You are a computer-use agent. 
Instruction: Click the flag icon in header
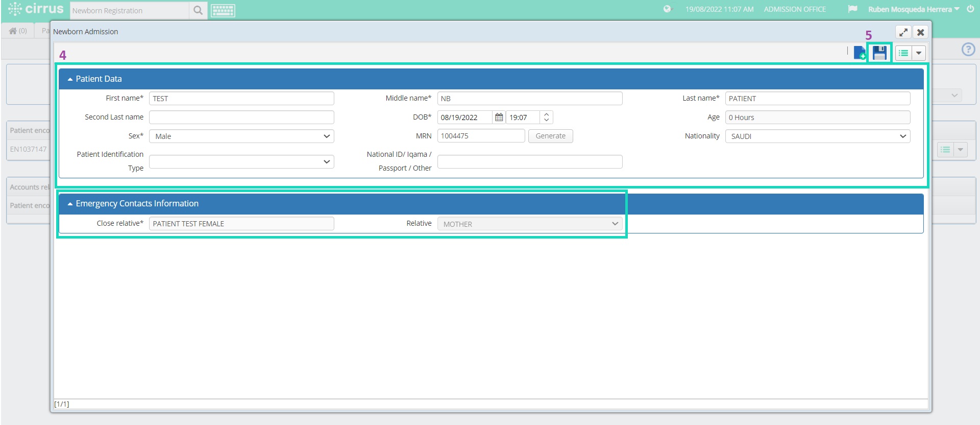852,9
